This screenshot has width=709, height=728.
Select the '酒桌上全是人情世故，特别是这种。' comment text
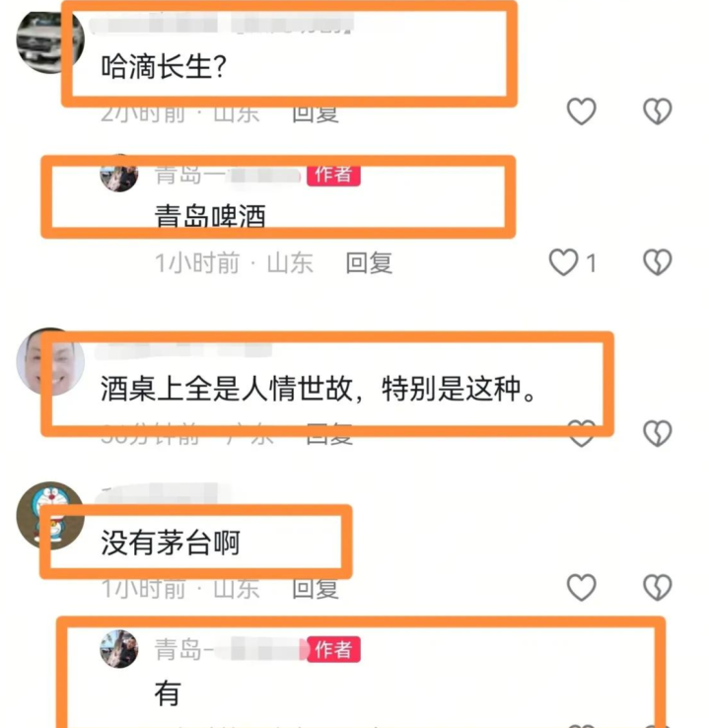tap(319, 389)
